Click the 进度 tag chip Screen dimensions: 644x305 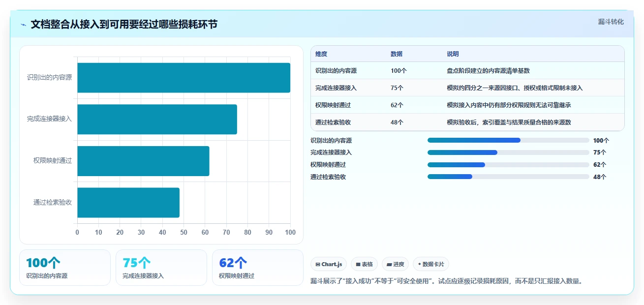coord(395,264)
